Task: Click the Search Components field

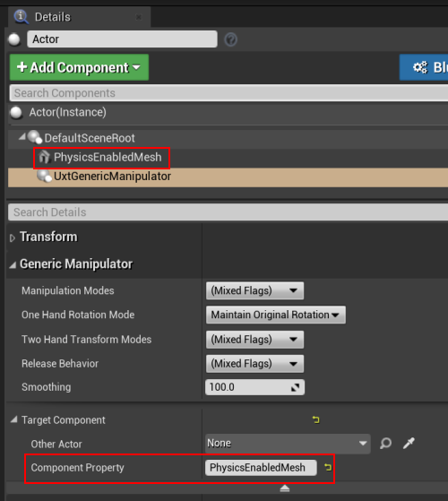Action: click(x=228, y=93)
